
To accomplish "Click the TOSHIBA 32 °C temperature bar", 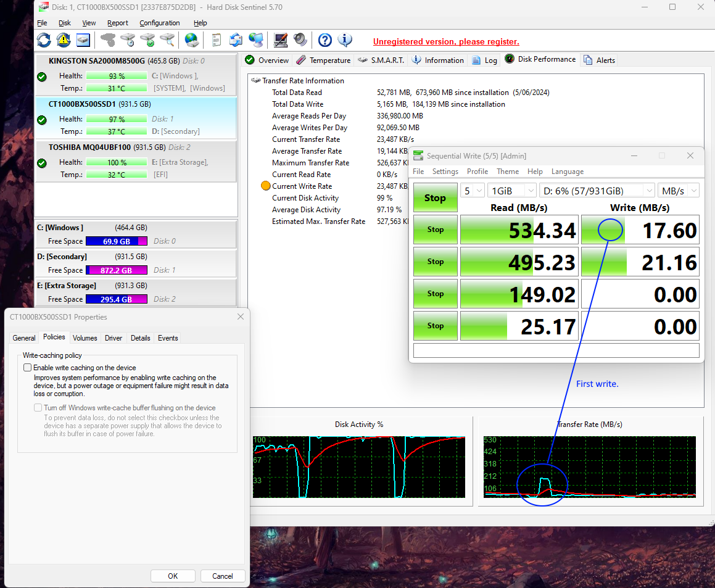I will [x=117, y=174].
